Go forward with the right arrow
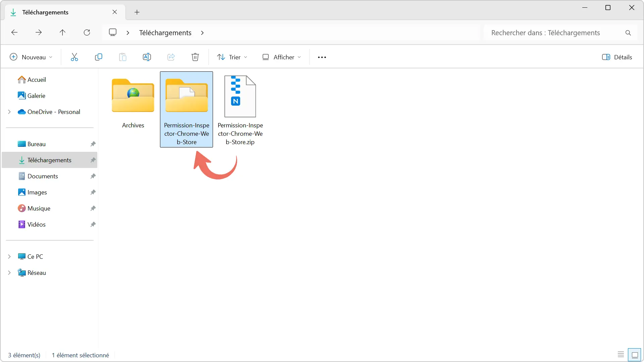This screenshot has width=644, height=362. pos(39,33)
